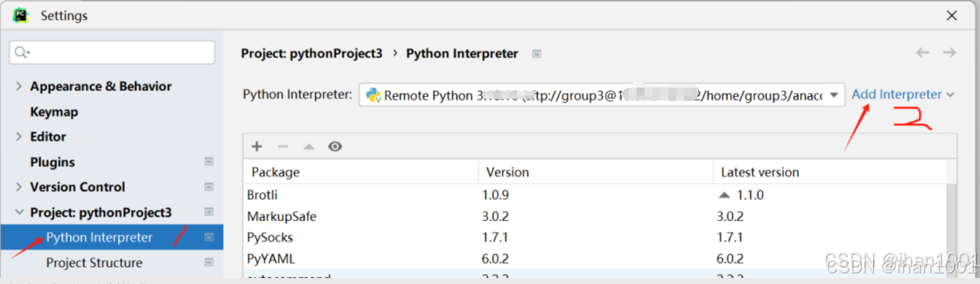
Task: Click the PyCharm logo in title bar
Action: tap(21, 15)
